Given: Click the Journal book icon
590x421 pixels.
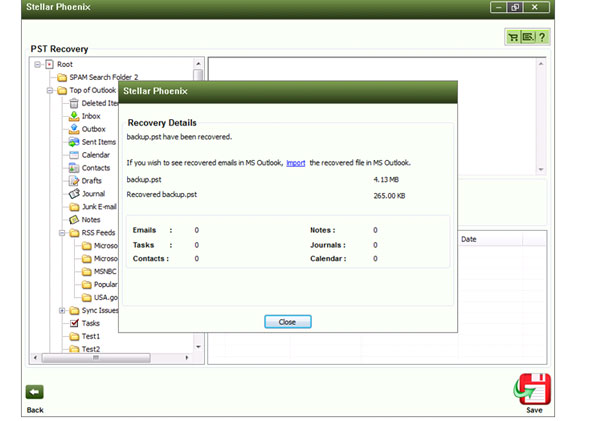Looking at the screenshot, I should (74, 194).
